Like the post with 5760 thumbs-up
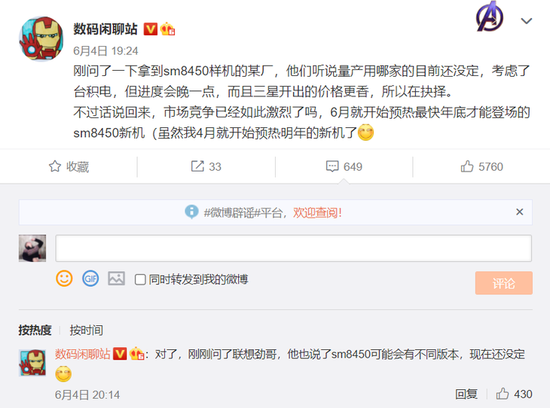Viewport: 550px width, 408px height. pos(467,166)
